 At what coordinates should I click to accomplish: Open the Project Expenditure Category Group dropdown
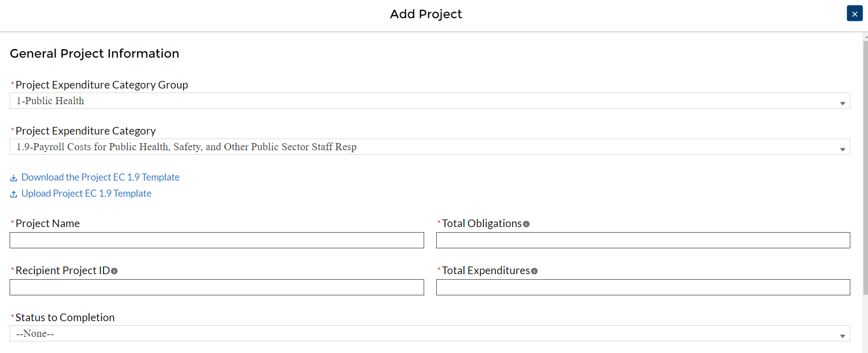click(x=430, y=101)
